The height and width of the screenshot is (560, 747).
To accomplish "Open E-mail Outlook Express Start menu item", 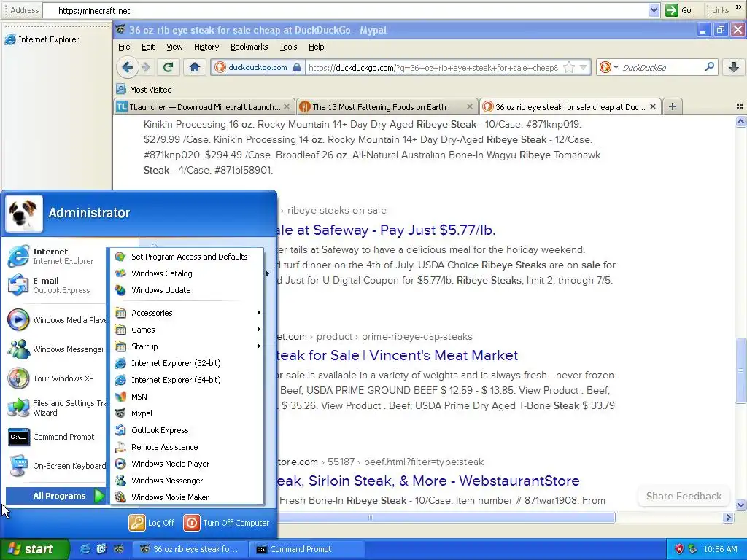I will [56, 285].
